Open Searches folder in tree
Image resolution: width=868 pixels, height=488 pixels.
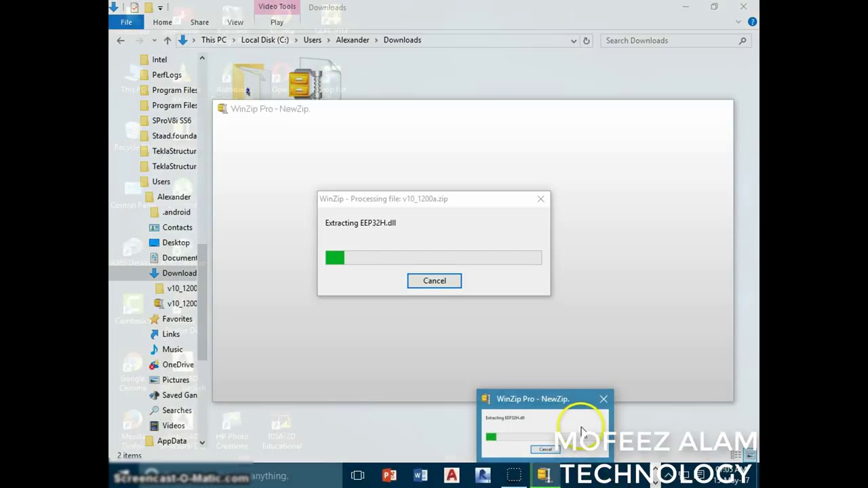[176, 410]
